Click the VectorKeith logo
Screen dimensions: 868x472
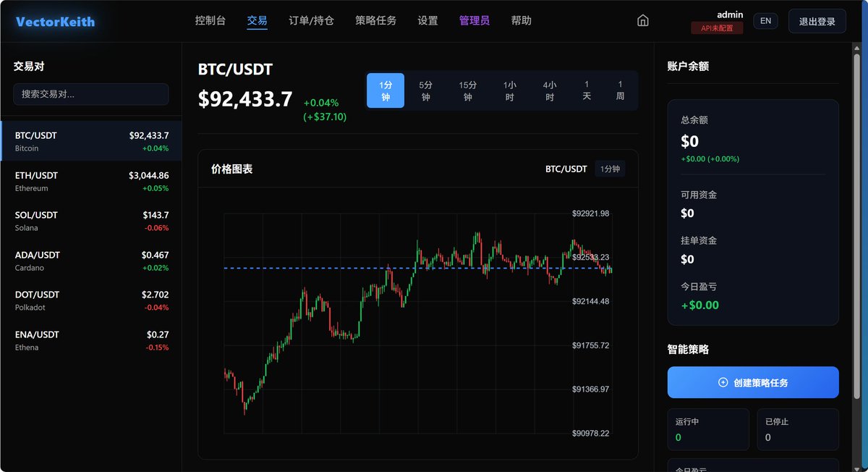55,22
